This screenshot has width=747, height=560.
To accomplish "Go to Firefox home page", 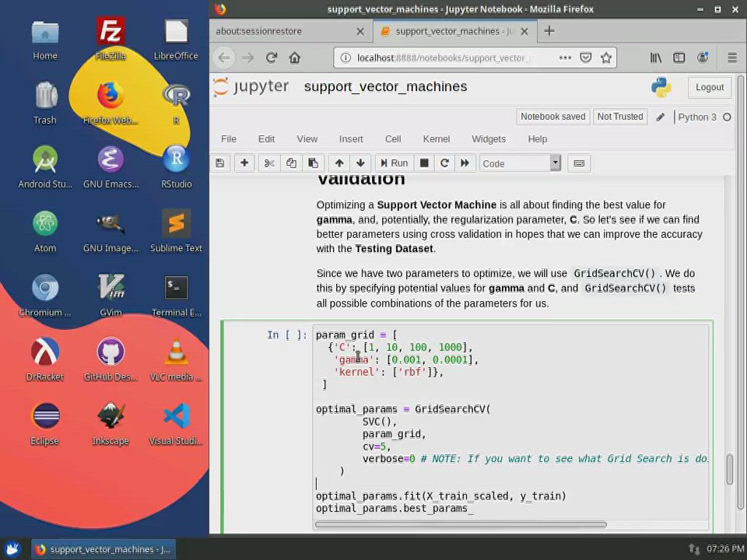I will coord(295,58).
